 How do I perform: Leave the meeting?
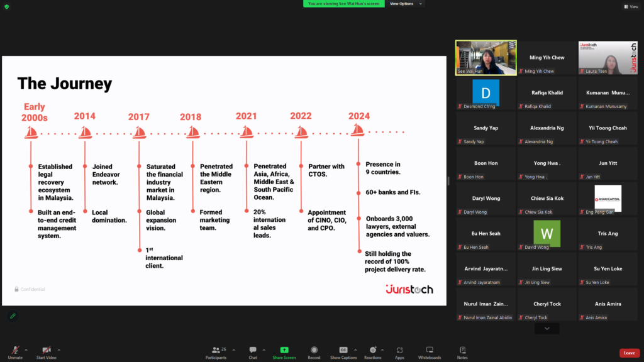pos(629,353)
